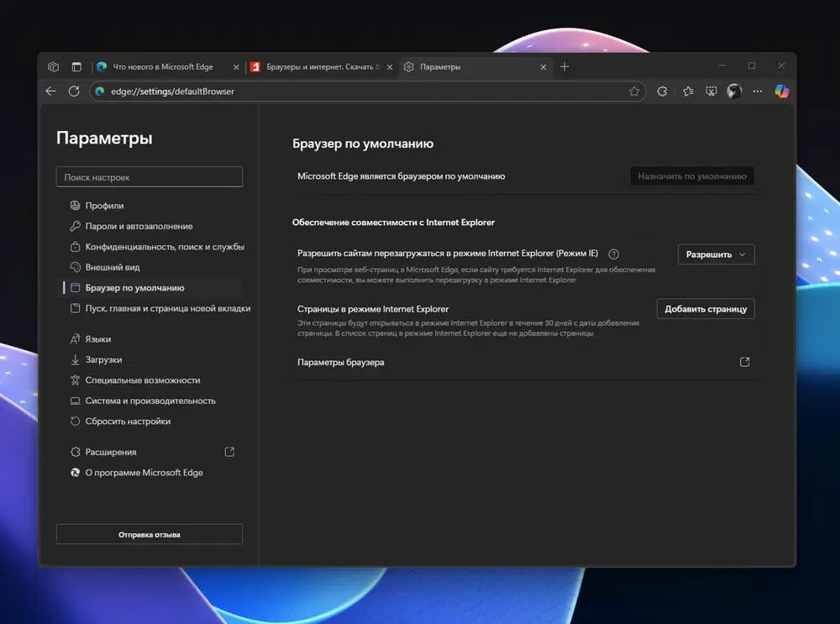Add page to favorites via star icon
The image size is (840, 624).
(x=634, y=92)
